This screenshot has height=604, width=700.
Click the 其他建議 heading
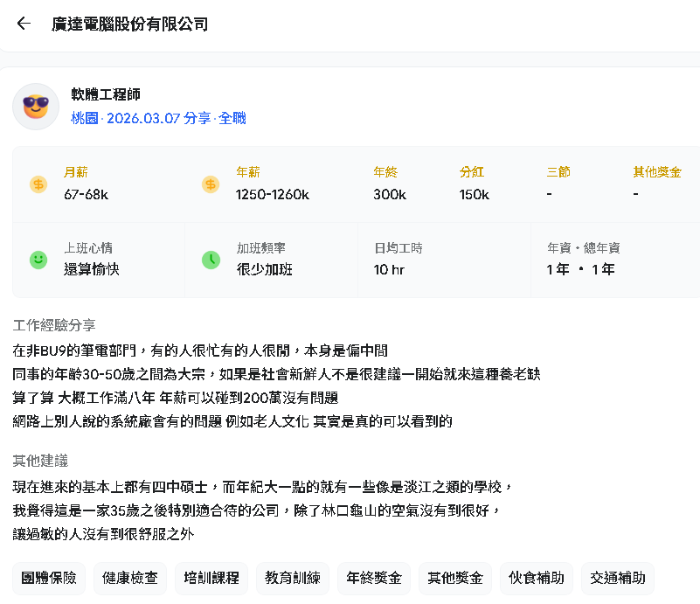click(40, 461)
